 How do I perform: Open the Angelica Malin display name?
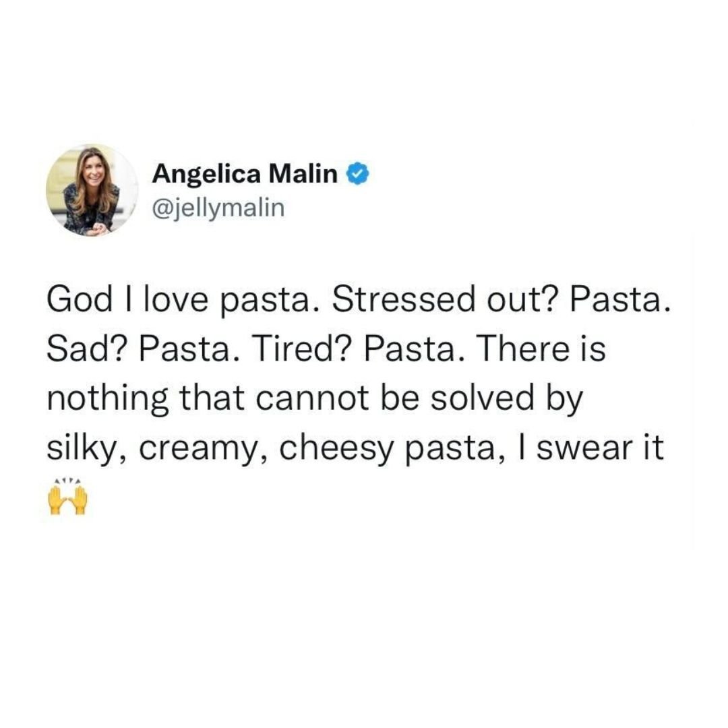(x=245, y=175)
